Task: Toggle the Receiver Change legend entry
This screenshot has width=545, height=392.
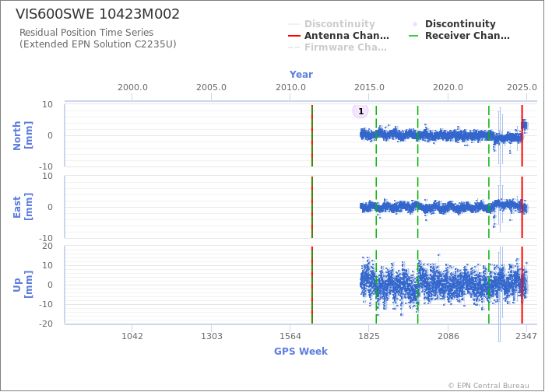Action: click(x=459, y=36)
